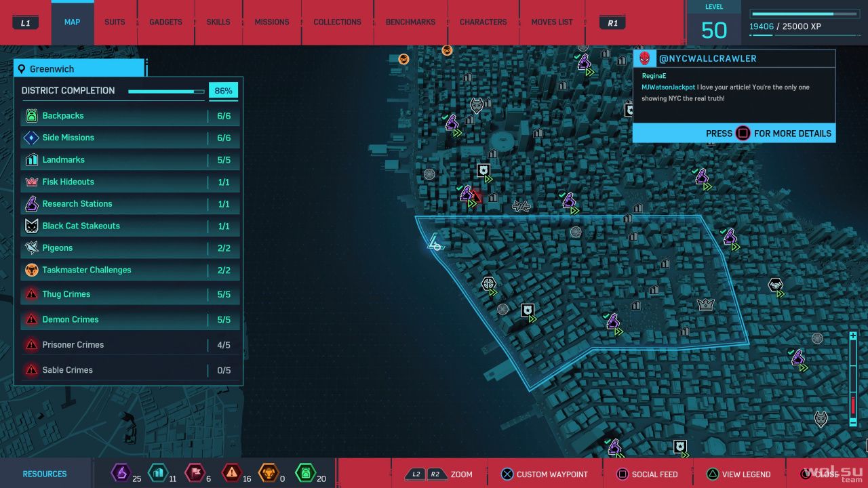
Task: Click the Custom Waypoint button
Action: click(x=544, y=474)
